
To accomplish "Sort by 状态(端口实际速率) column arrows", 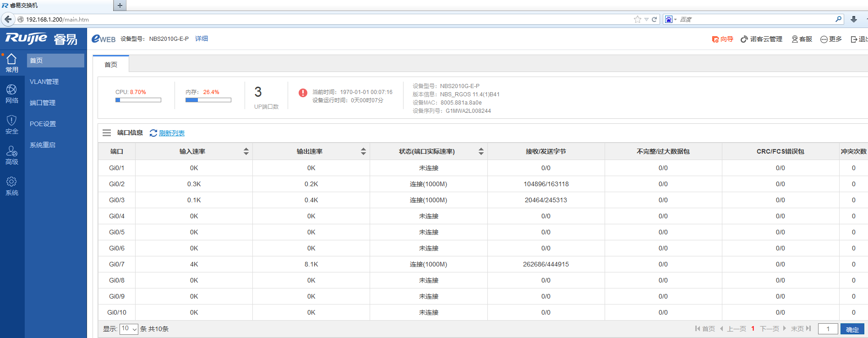I will (x=481, y=151).
